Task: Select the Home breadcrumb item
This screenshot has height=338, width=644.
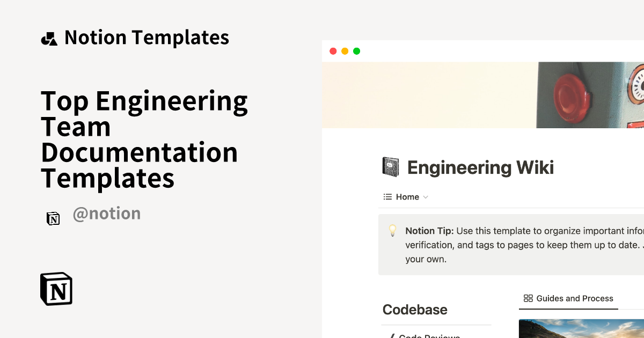Action: (x=408, y=197)
